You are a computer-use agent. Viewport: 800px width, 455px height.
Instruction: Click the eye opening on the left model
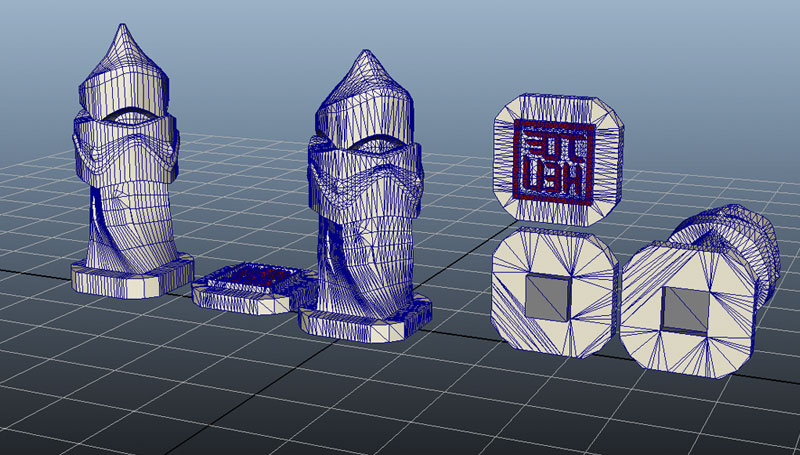pos(128,115)
